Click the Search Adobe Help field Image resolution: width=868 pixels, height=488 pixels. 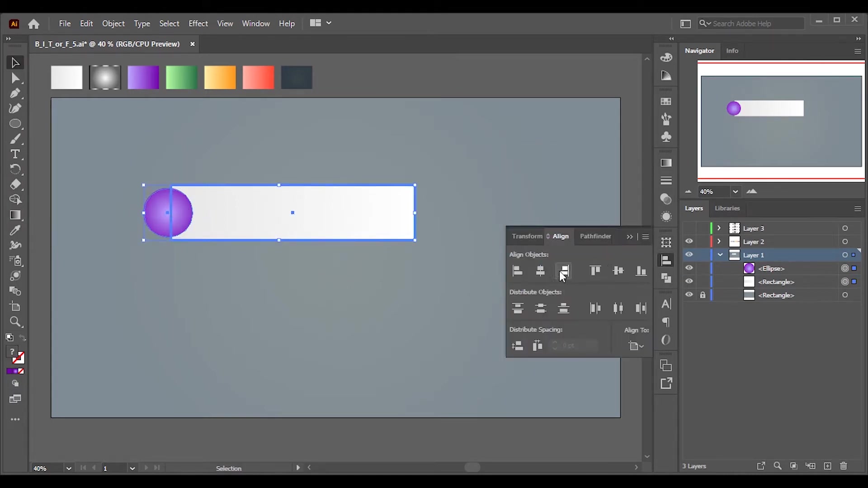(751, 23)
